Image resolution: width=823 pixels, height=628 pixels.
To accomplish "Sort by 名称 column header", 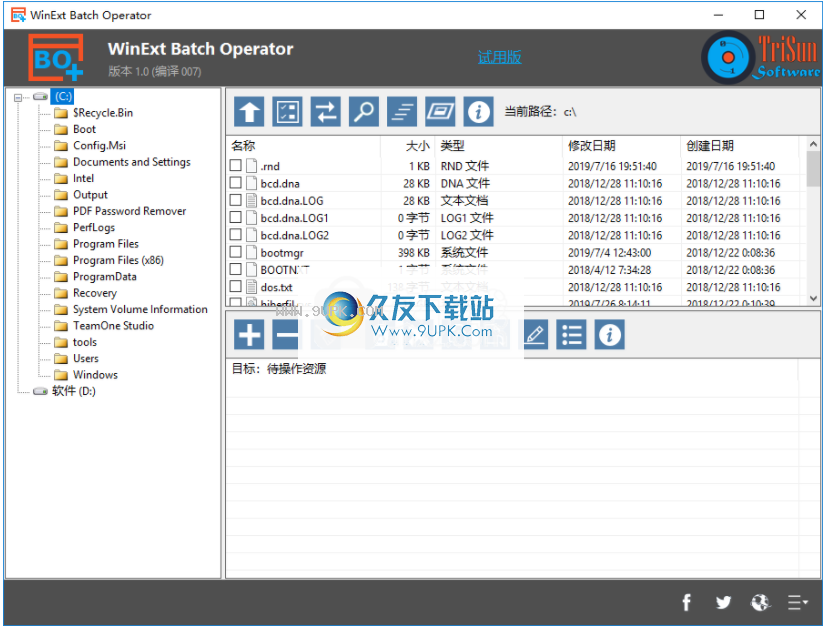I will click(303, 145).
